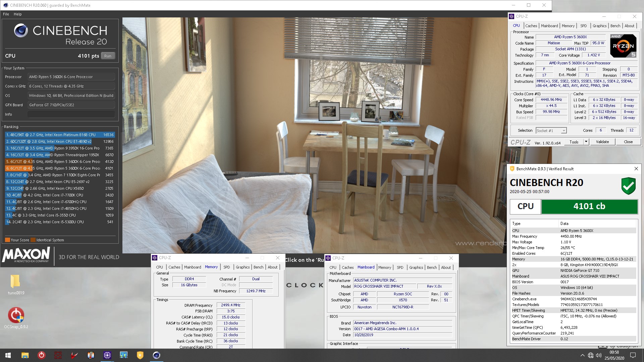Click the 4101 cb green score bar
The image size is (644, 362).
click(x=589, y=206)
